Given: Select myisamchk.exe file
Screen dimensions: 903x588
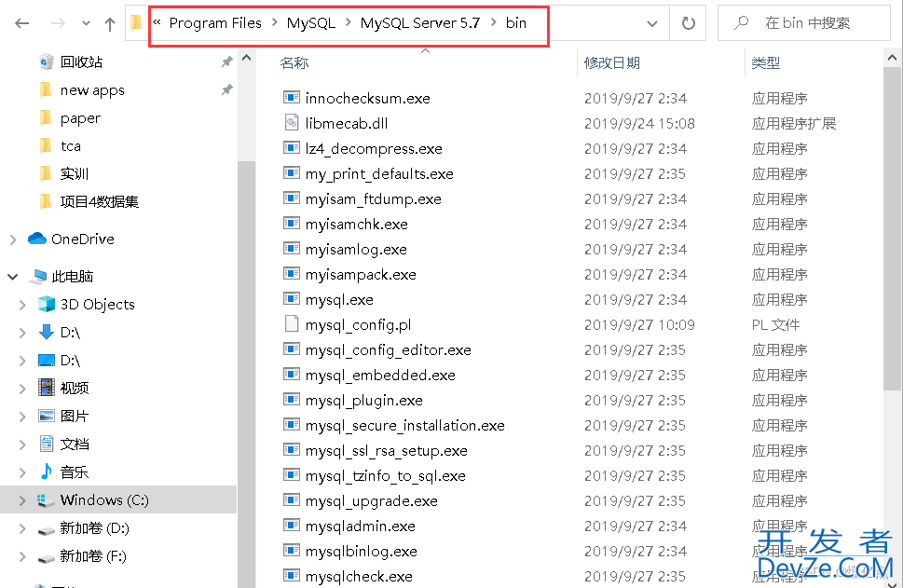Looking at the screenshot, I should pyautogui.click(x=357, y=224).
